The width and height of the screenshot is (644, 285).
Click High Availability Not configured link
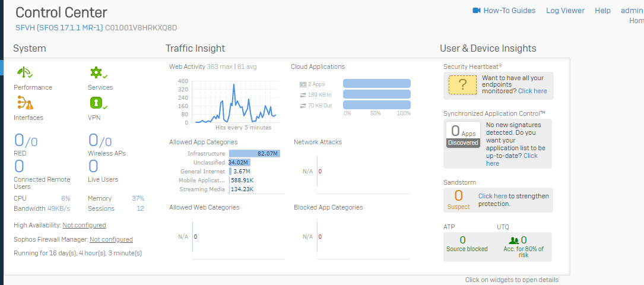[84, 225]
